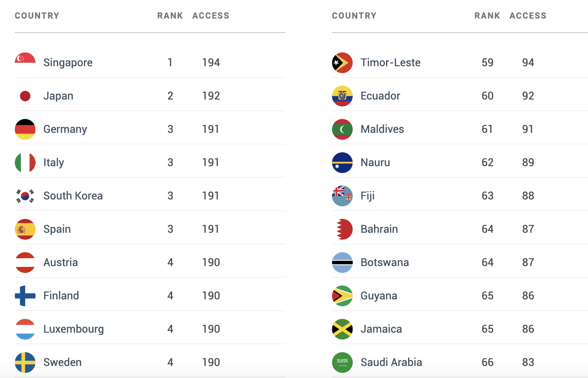Image resolution: width=588 pixels, height=378 pixels.
Task: Click the South Korea flag icon
Action: pyautogui.click(x=25, y=196)
